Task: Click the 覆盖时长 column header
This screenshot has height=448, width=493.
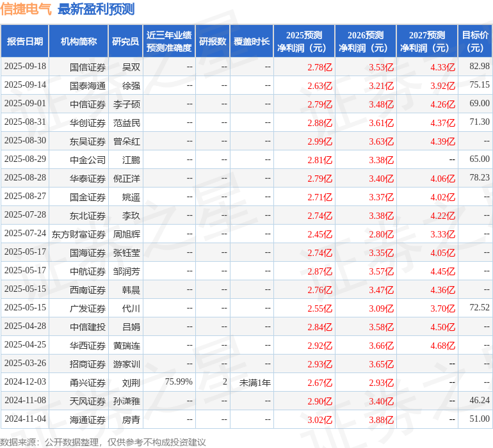Action: pos(252,41)
